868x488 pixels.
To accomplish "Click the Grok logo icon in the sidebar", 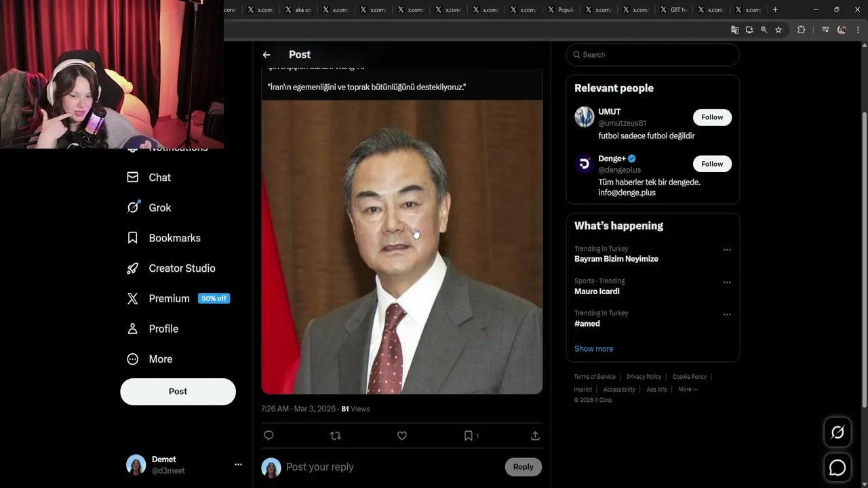I will click(x=133, y=208).
